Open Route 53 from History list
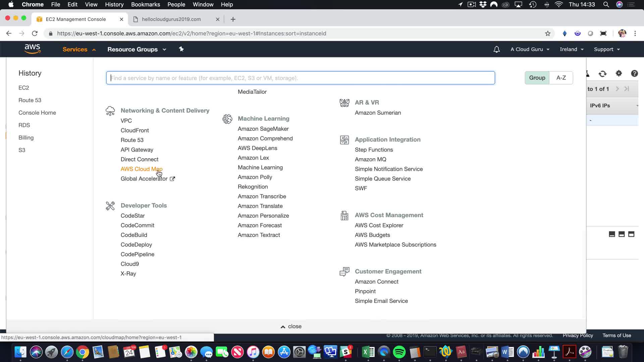The width and height of the screenshot is (644, 362). 30,100
